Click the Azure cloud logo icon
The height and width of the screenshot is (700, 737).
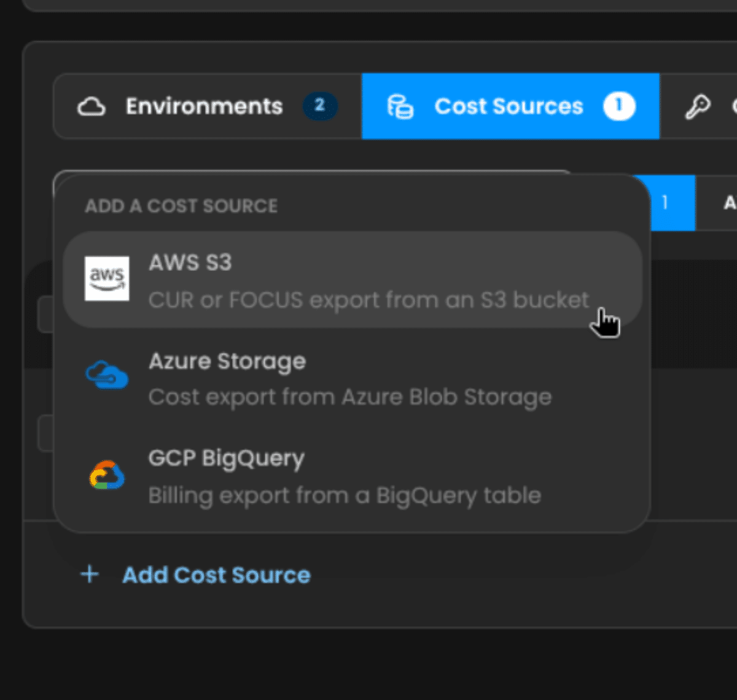coord(107,375)
